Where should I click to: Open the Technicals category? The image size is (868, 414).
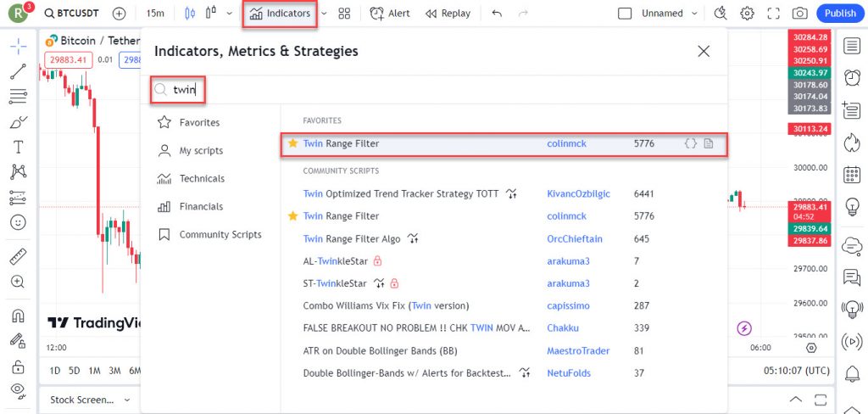click(192, 178)
